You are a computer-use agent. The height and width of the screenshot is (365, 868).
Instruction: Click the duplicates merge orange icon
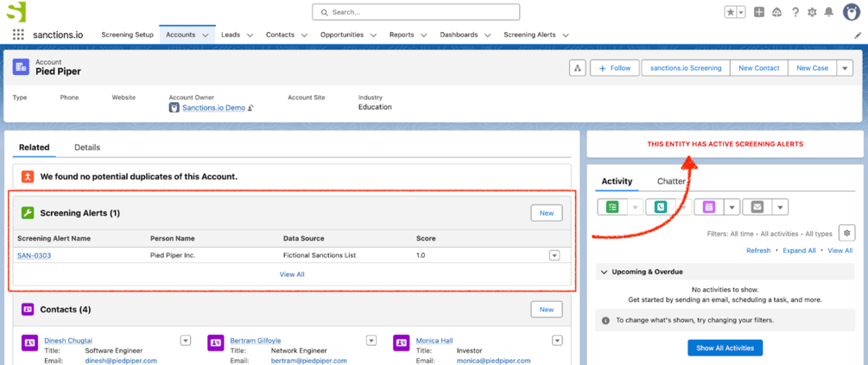[x=28, y=176]
